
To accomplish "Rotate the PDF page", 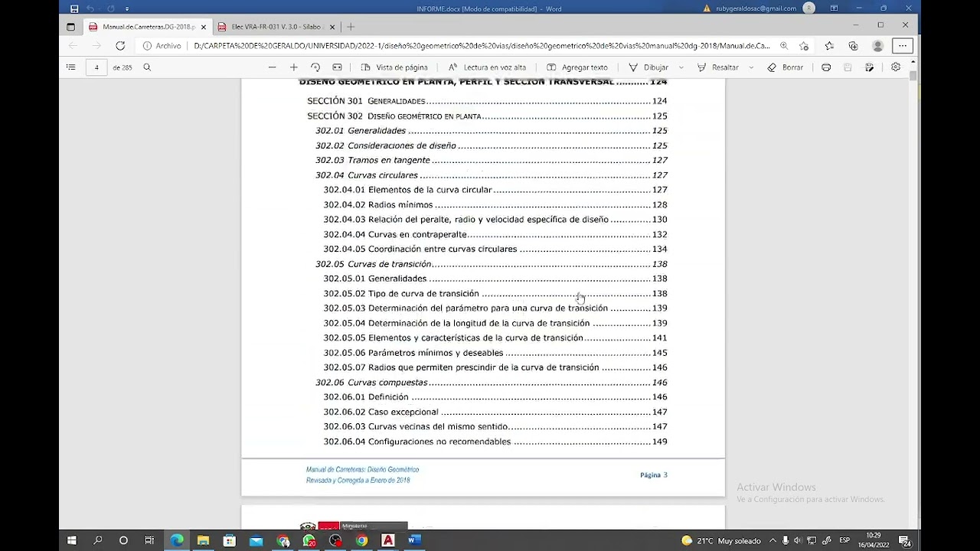I will (315, 67).
